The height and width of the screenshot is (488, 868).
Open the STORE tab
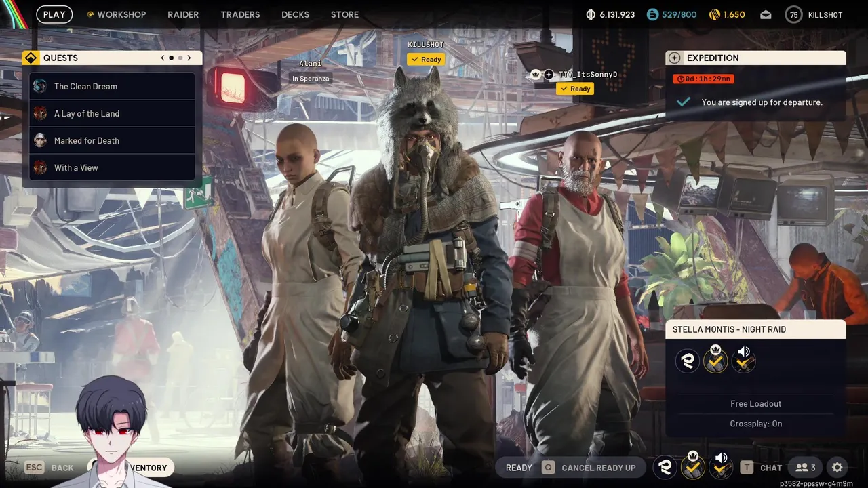click(x=344, y=14)
